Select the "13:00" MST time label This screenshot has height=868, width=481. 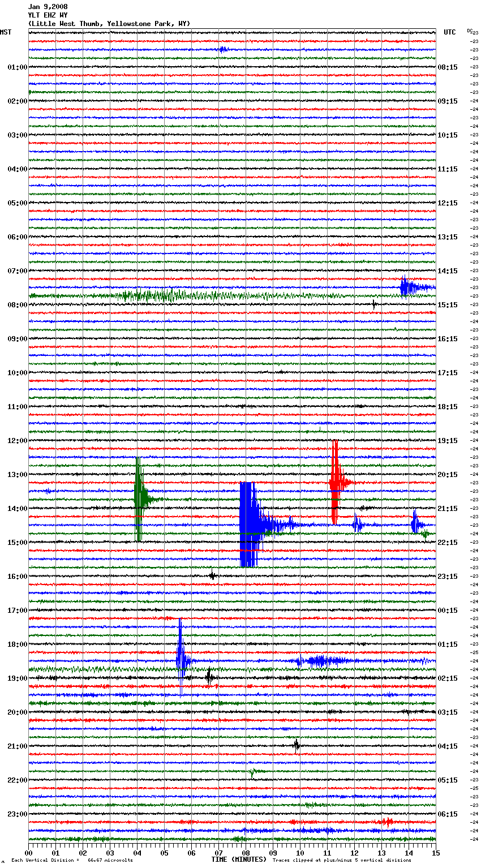click(x=17, y=475)
